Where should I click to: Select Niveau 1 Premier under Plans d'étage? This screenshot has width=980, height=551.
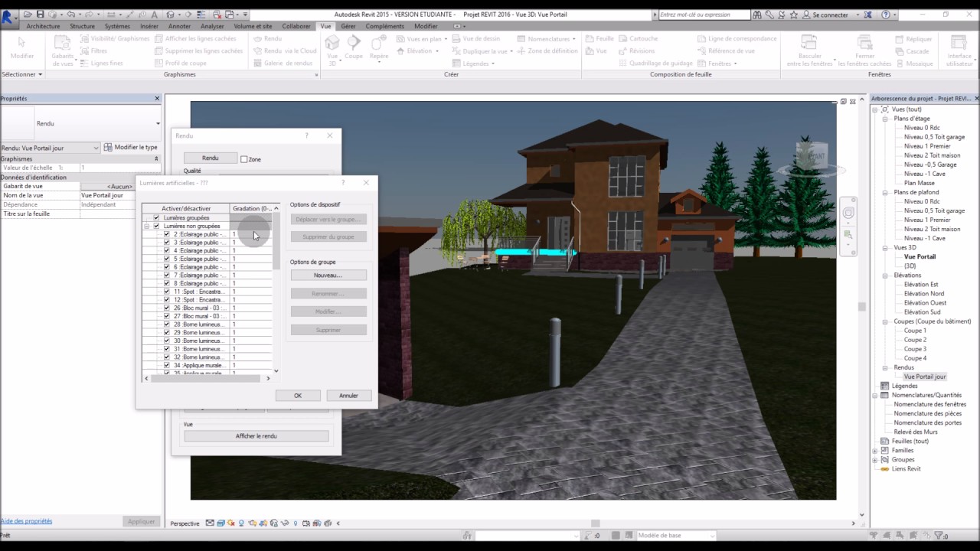926,146
